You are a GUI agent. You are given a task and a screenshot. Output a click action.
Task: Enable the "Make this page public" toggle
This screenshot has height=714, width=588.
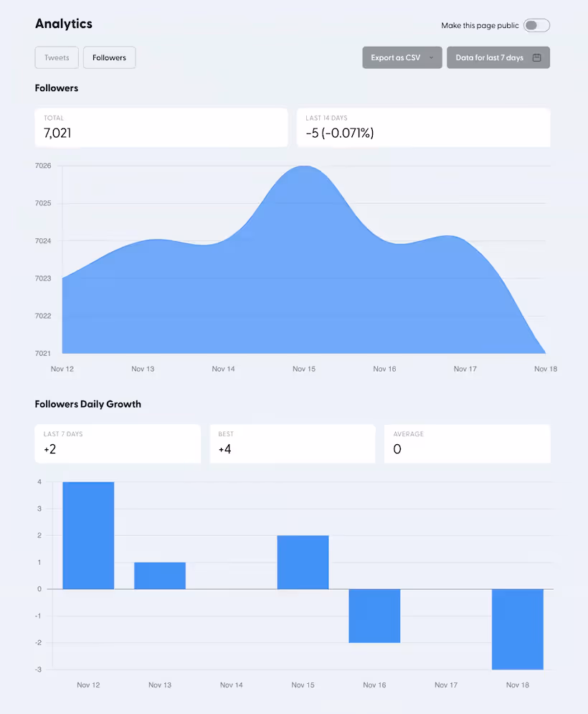pos(535,25)
